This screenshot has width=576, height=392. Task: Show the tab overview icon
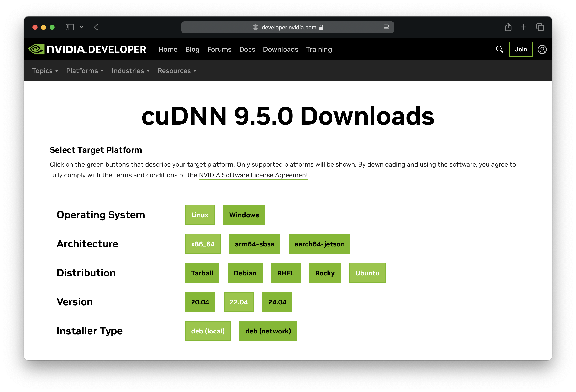click(540, 27)
